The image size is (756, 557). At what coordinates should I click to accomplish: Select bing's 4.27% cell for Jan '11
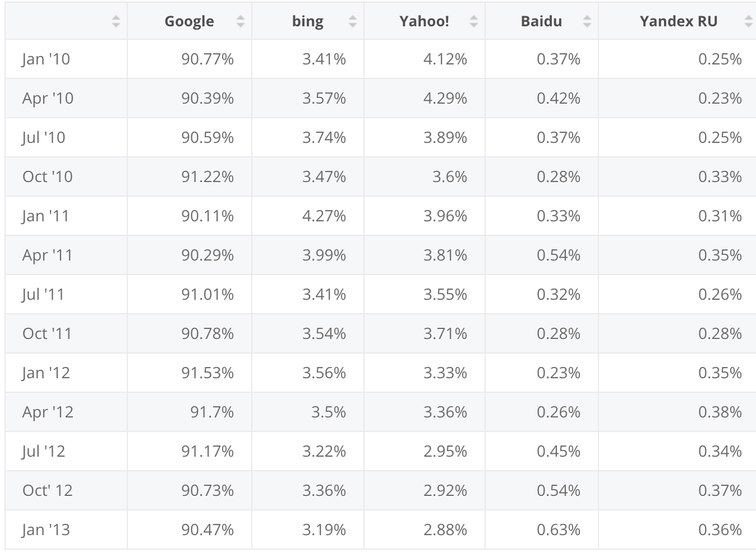click(x=324, y=216)
